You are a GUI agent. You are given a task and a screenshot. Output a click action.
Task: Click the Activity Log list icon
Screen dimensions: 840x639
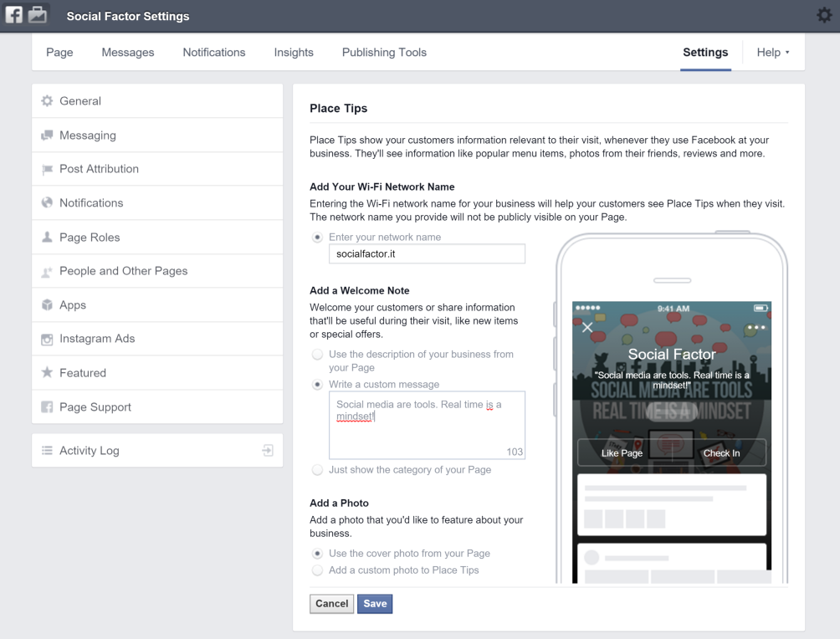tap(47, 451)
